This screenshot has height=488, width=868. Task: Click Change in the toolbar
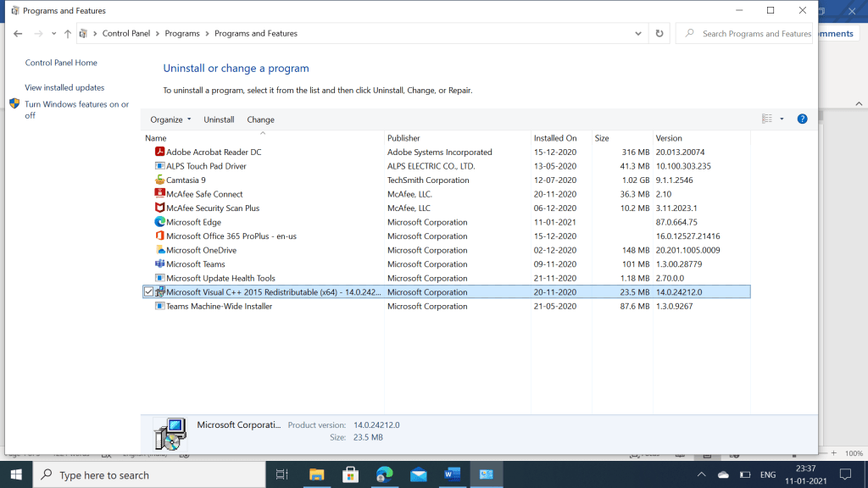pos(261,119)
